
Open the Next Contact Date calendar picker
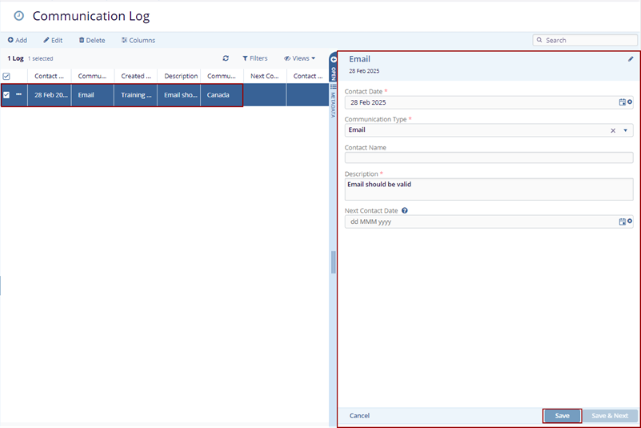click(624, 222)
